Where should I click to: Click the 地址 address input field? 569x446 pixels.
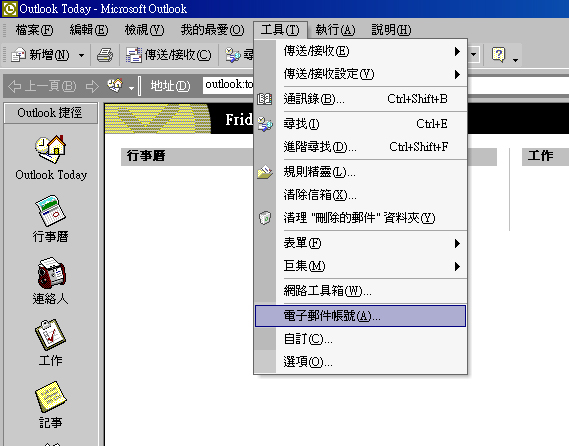229,85
